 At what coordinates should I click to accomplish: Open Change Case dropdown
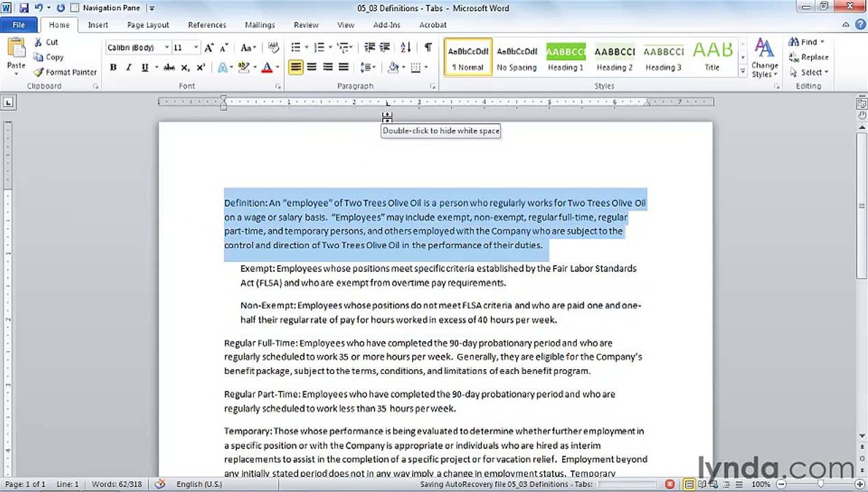247,48
